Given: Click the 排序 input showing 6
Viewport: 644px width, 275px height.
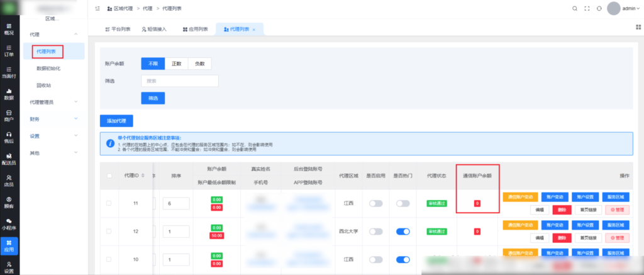Looking at the screenshot, I should coord(176,203).
